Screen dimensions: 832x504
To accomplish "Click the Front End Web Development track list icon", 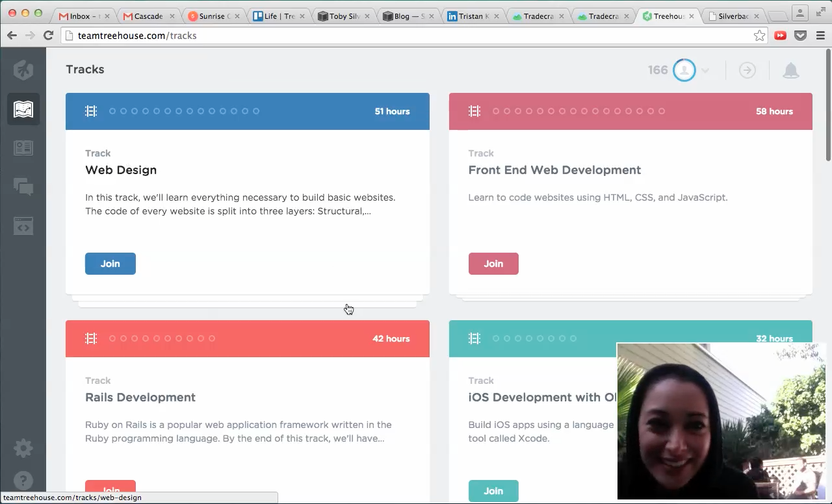I will 474,111.
